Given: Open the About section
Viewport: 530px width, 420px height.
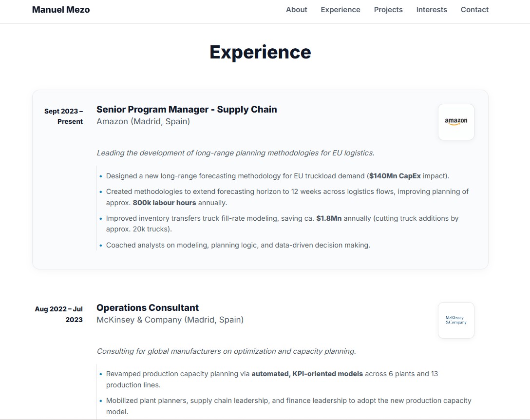Looking at the screenshot, I should click(x=296, y=9).
